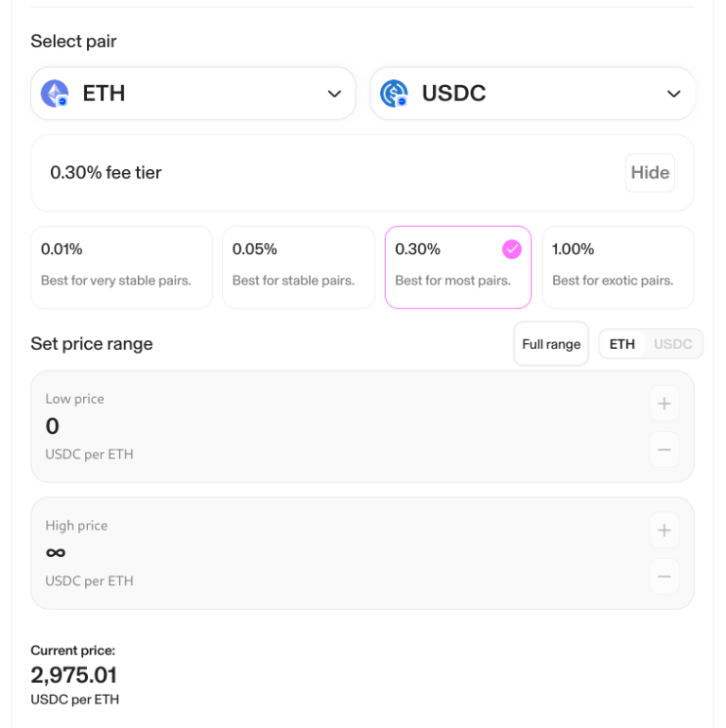Hide the fee tier options
Image resolution: width=726 pixels, height=728 pixels.
[x=649, y=173]
